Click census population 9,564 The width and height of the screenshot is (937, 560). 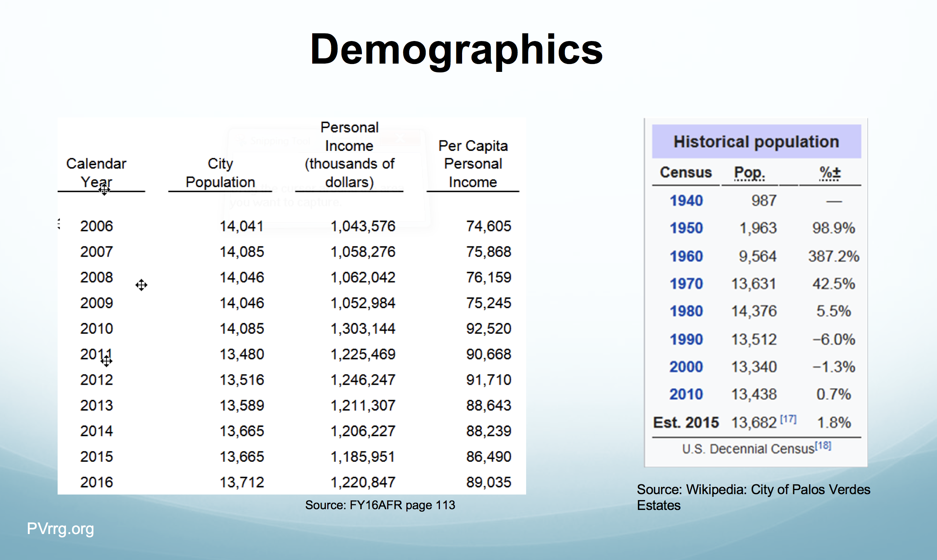coord(758,256)
